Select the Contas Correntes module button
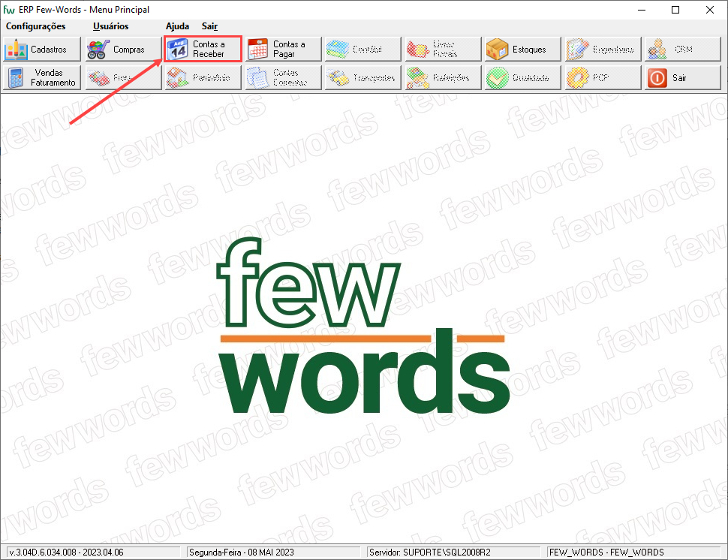 [283, 77]
